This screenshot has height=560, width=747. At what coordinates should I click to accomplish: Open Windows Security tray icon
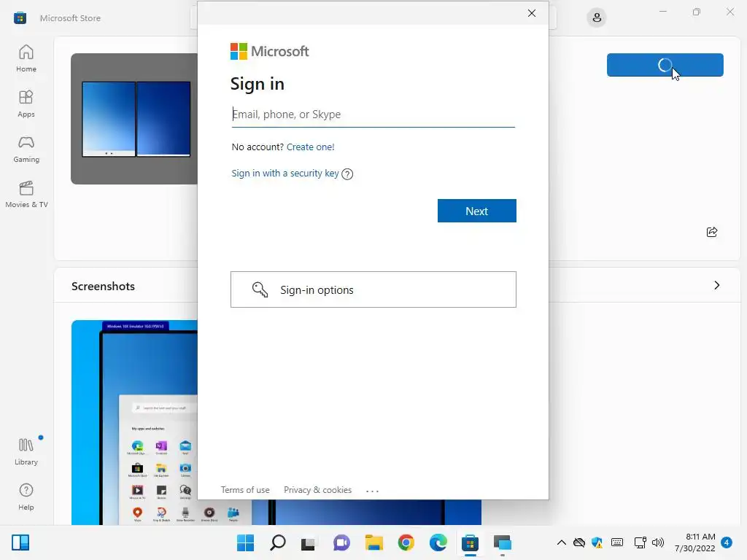[x=597, y=542]
